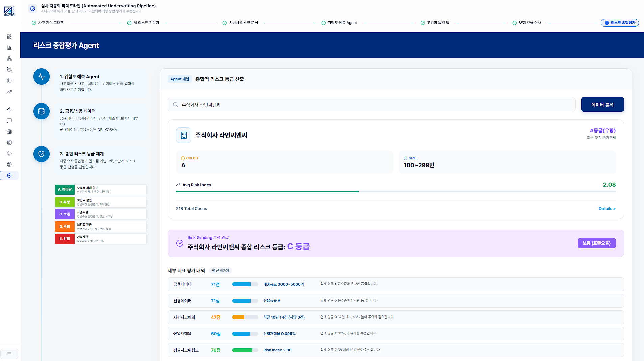Go to 보험 요율 심사 pipeline step
644x361 pixels.
pos(527,23)
